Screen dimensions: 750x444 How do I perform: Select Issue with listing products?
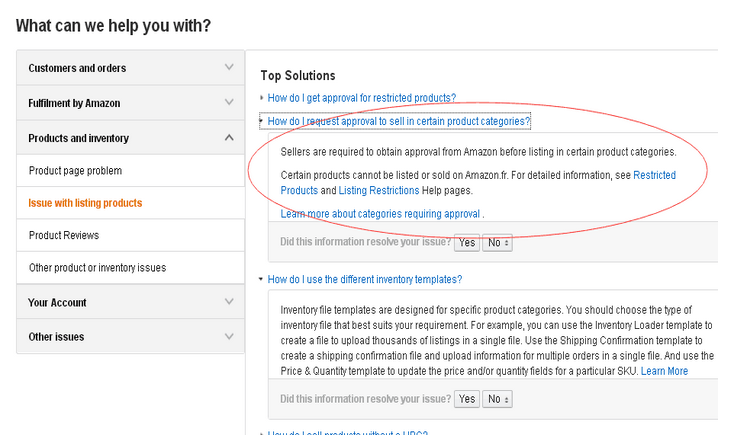point(85,203)
